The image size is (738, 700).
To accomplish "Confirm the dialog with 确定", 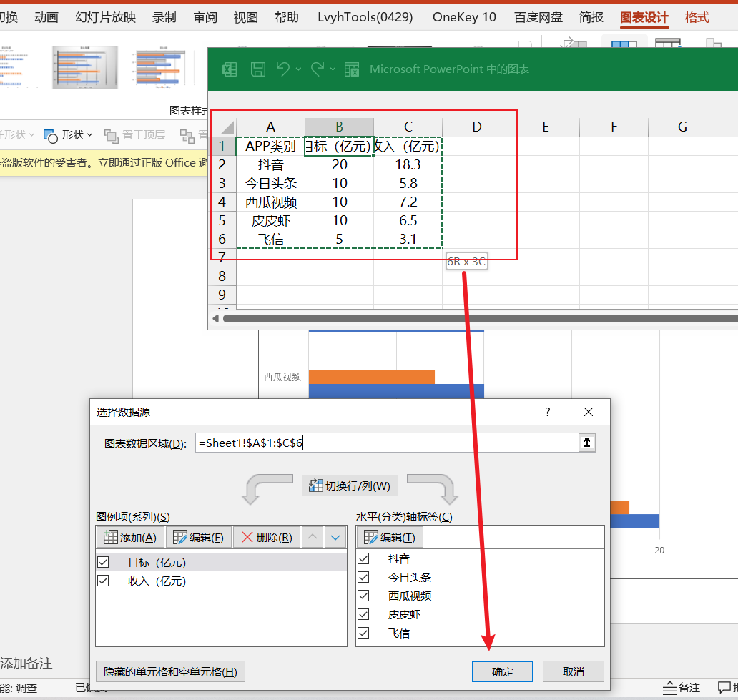I will tap(503, 671).
